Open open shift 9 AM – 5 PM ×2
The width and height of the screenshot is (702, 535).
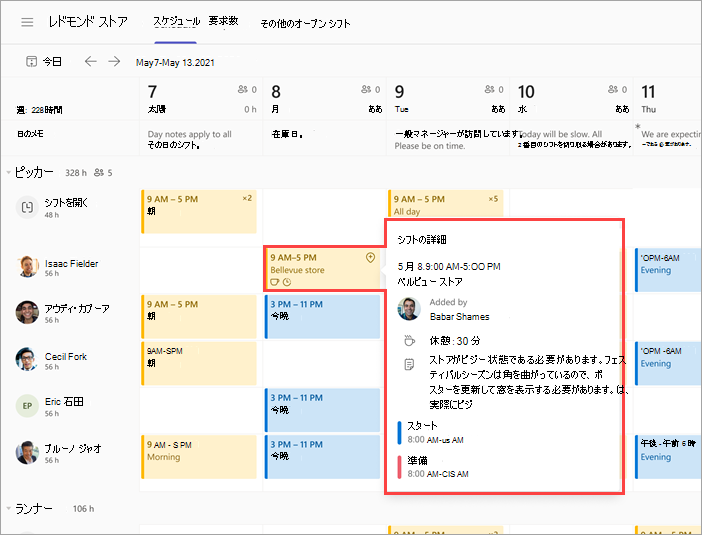click(x=199, y=211)
